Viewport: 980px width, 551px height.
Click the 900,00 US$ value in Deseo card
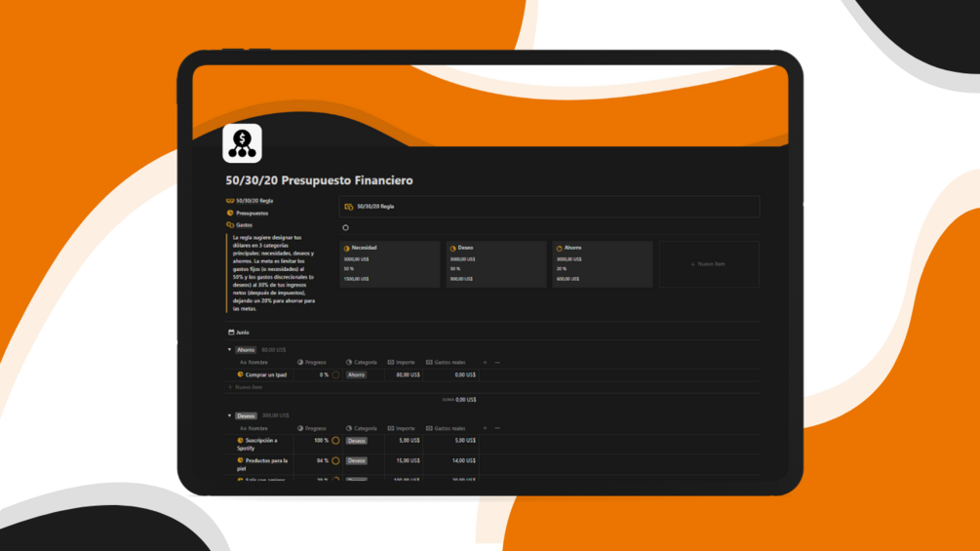click(461, 279)
